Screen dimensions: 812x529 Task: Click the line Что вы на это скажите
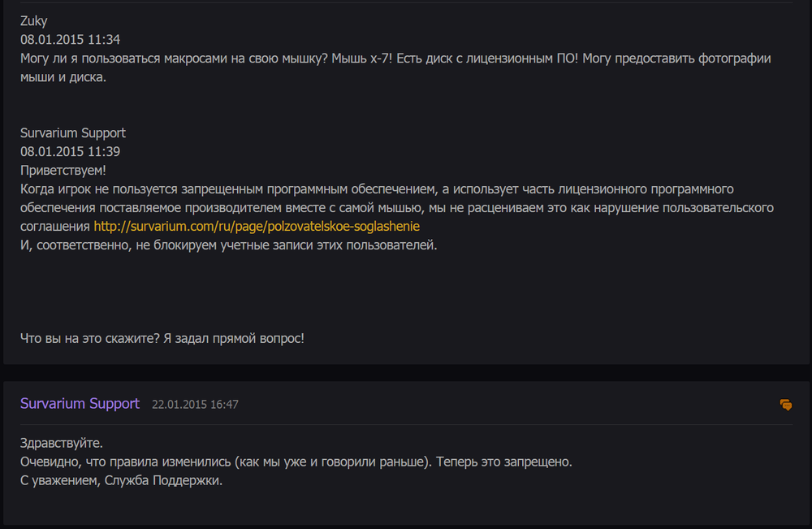162,337
